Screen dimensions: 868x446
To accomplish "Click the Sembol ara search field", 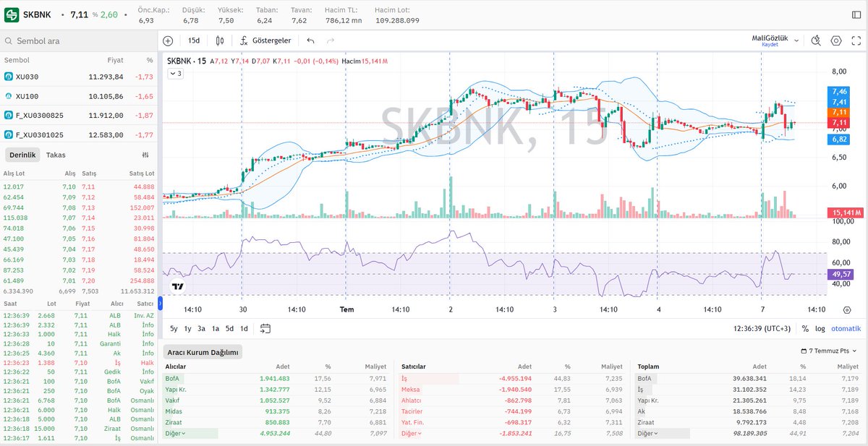I will coord(78,41).
